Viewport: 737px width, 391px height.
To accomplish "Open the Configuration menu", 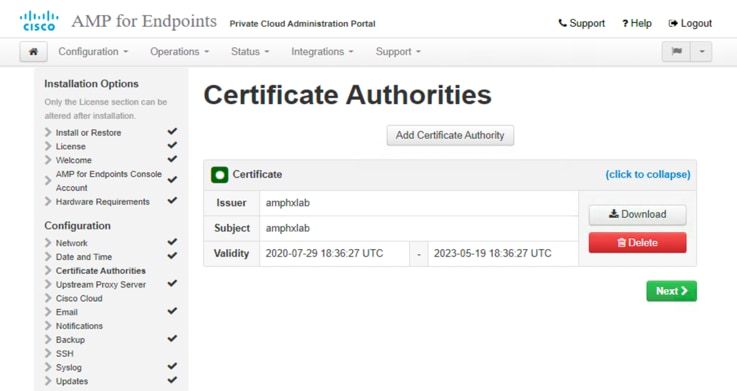I will click(93, 52).
